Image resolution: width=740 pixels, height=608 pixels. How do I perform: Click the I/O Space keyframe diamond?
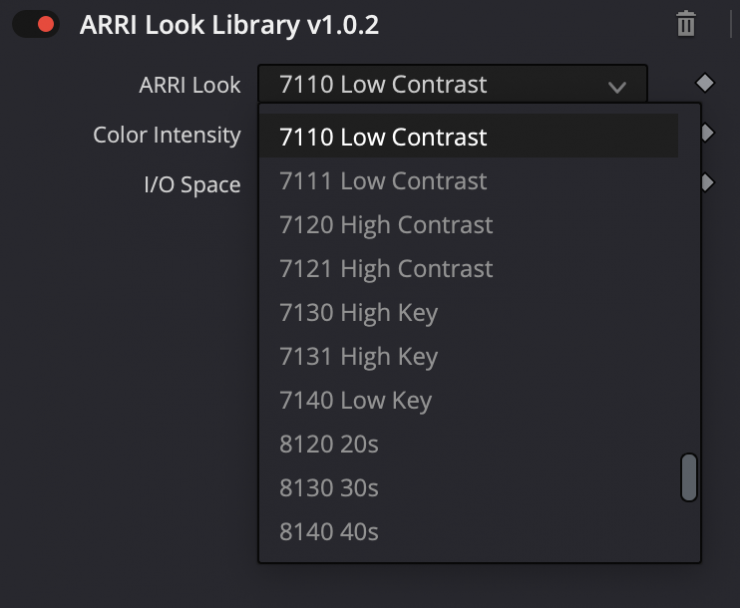(708, 183)
